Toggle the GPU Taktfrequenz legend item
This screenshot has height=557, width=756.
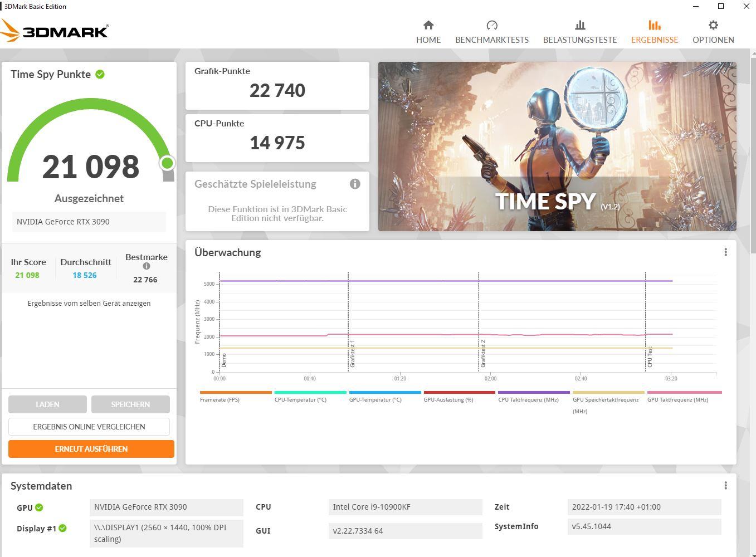click(x=684, y=397)
